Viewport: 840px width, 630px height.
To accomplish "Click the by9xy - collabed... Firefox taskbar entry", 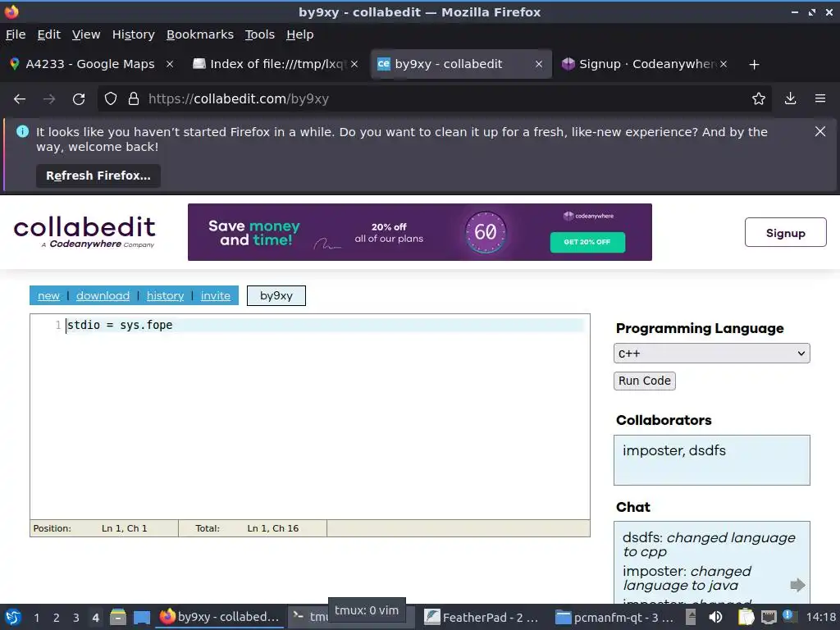I will click(218, 618).
